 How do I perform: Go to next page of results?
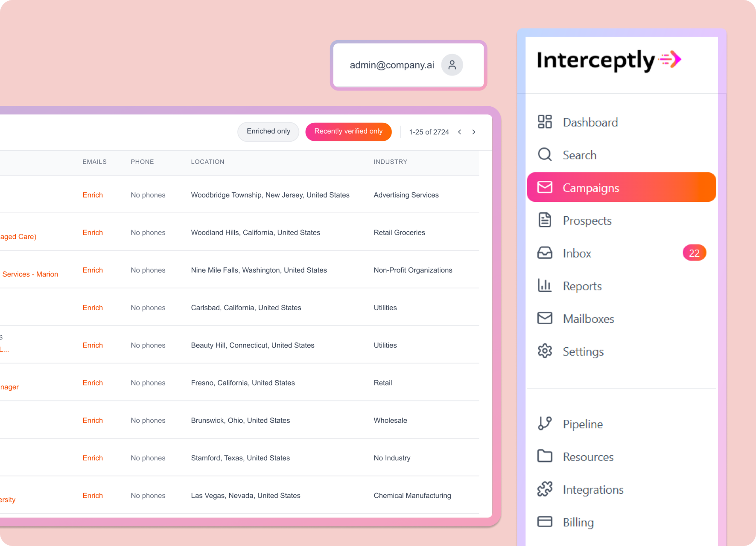473,132
